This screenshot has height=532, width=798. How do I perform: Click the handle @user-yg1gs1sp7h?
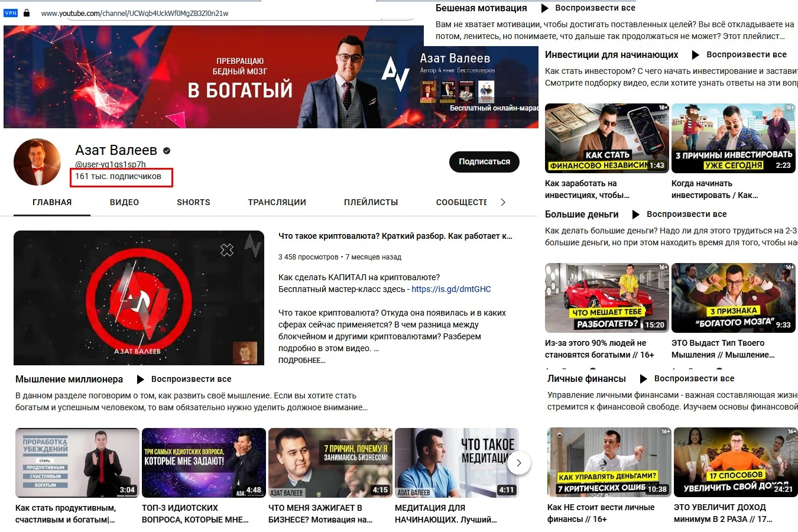point(111,164)
